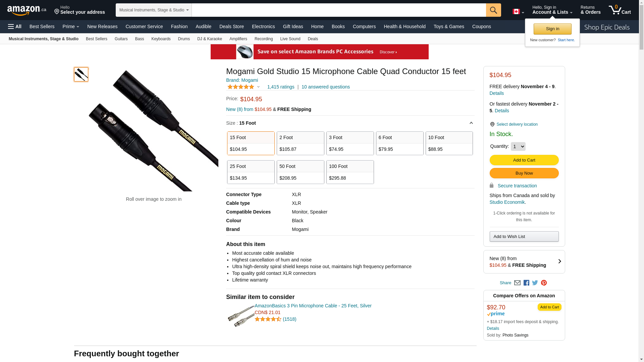
Task: Go to the Deals Store menu
Action: (x=231, y=26)
